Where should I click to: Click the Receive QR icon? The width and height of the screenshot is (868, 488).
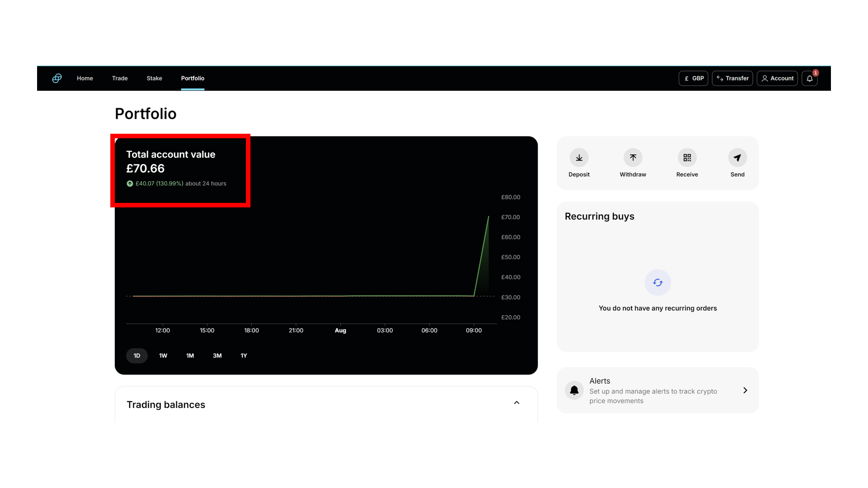click(687, 158)
